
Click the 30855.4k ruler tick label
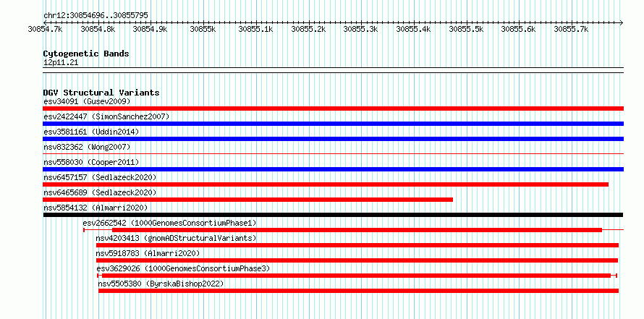(x=413, y=29)
